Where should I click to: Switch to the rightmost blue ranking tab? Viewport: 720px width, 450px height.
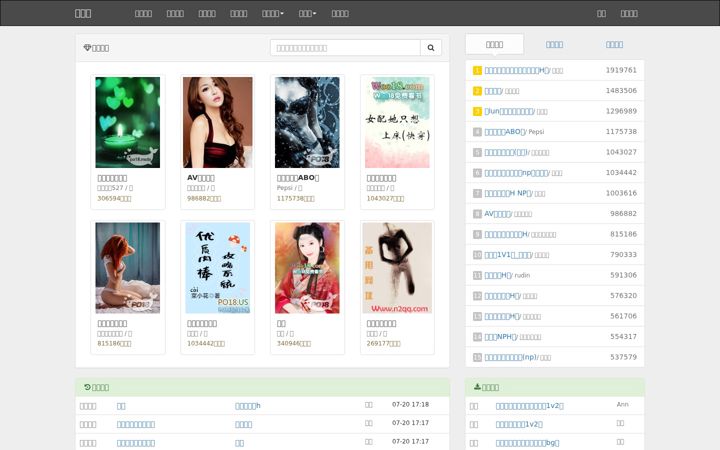(x=614, y=45)
